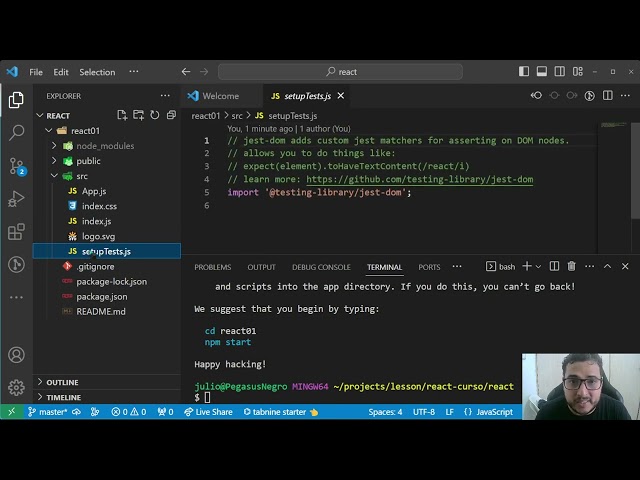
Task: Click the command center search box
Action: point(340,72)
